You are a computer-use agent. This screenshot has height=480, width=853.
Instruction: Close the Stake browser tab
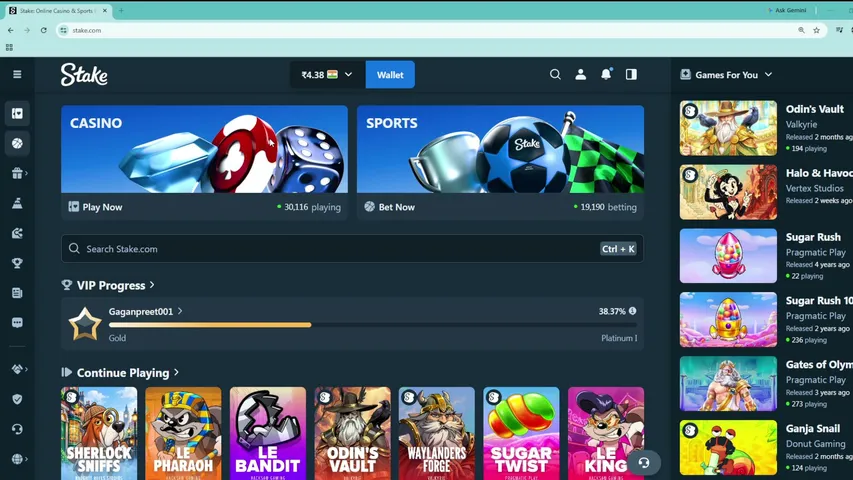tap(105, 10)
